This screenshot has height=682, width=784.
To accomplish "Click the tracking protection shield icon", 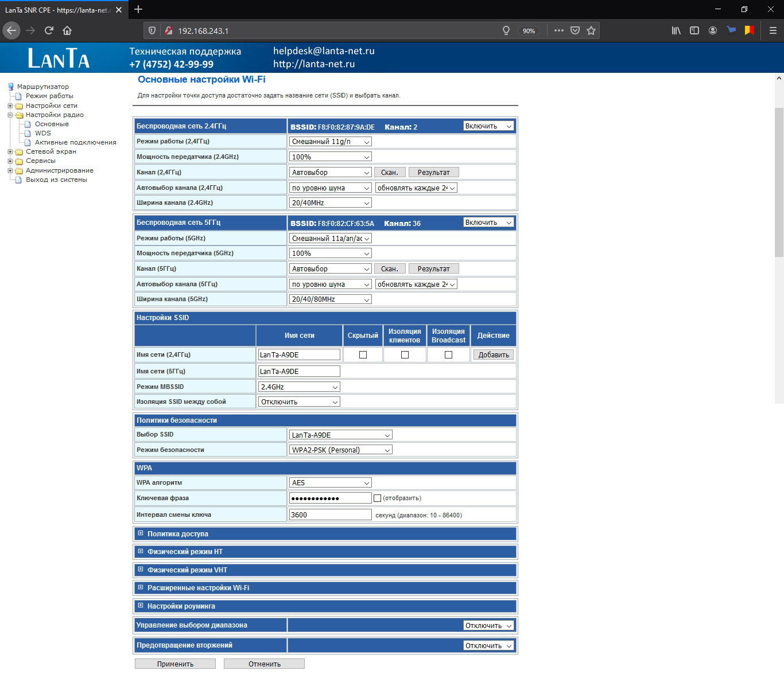I will tap(152, 30).
